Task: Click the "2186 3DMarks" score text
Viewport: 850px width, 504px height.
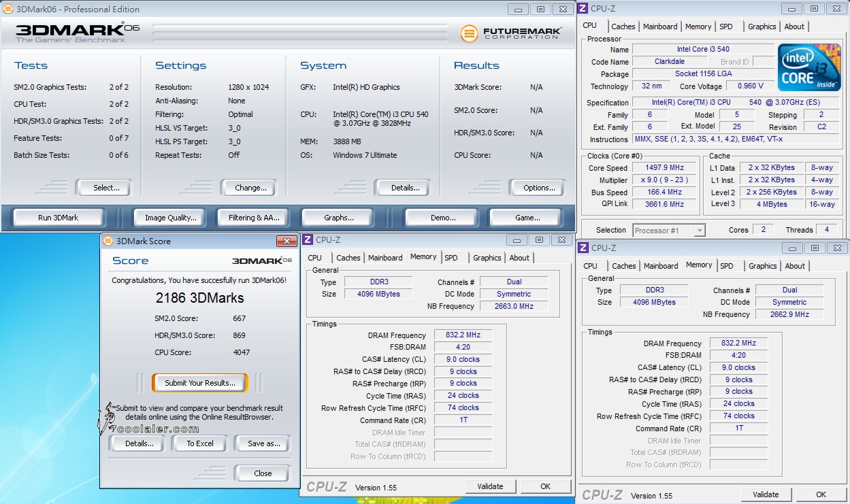Action: click(199, 298)
